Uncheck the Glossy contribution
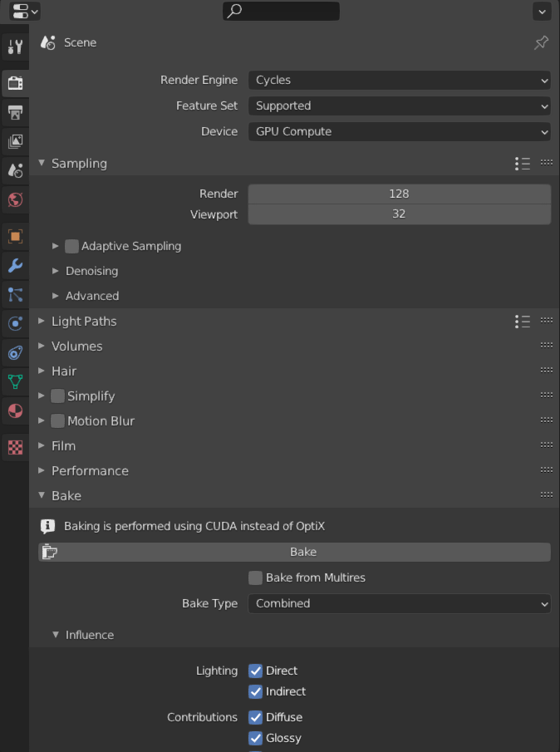This screenshot has height=752, width=560. coord(255,738)
